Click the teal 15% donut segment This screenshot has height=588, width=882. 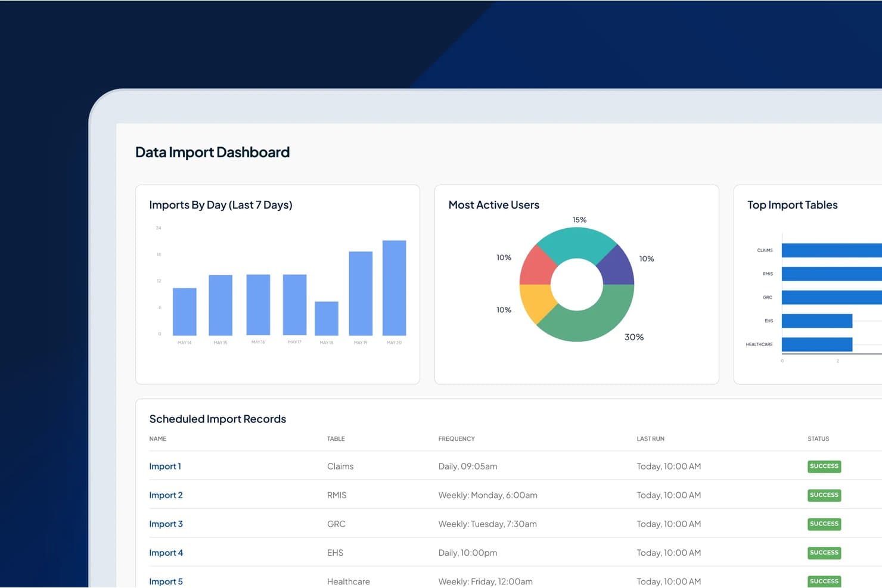click(x=576, y=244)
